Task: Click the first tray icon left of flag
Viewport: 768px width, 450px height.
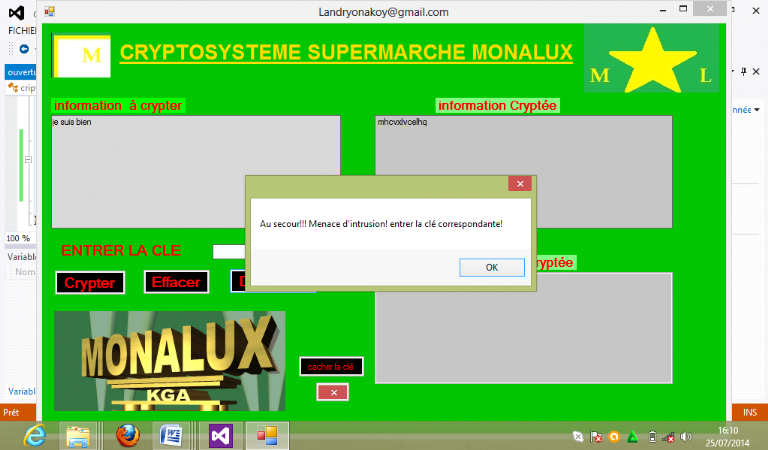Action: (578, 437)
